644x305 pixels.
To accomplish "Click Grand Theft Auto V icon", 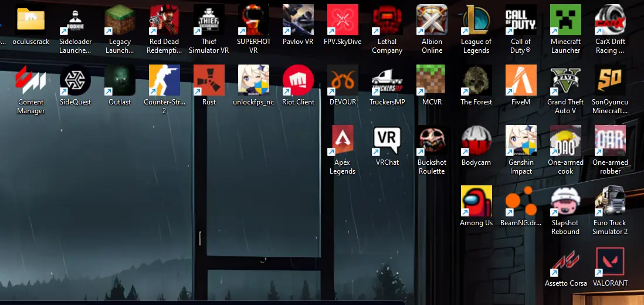I will [x=565, y=80].
